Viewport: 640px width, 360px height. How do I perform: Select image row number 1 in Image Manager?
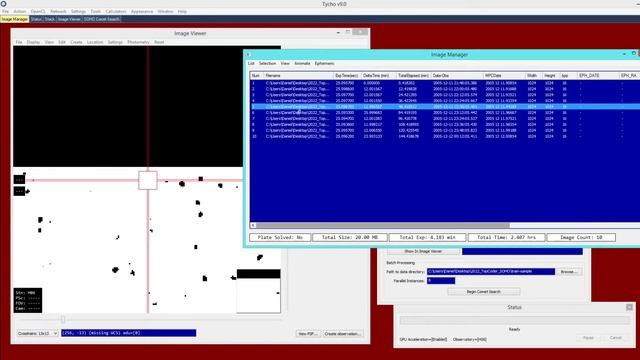point(445,83)
